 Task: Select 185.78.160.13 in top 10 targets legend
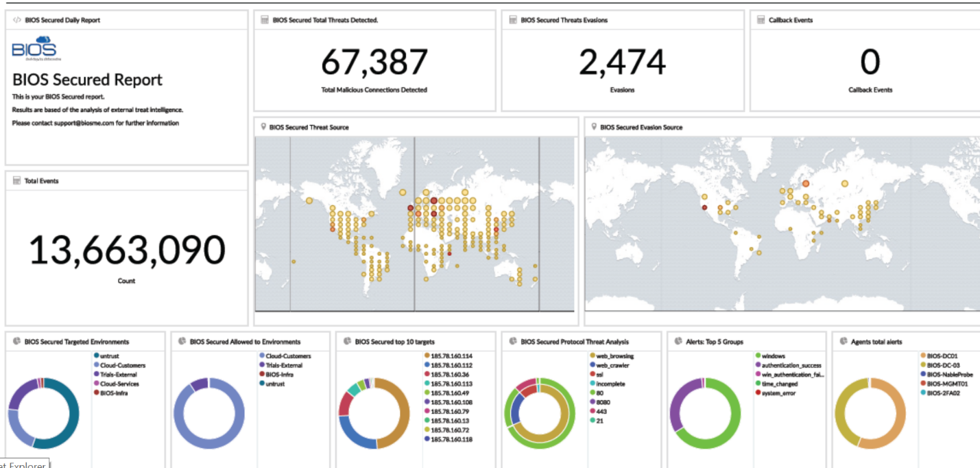(446, 421)
